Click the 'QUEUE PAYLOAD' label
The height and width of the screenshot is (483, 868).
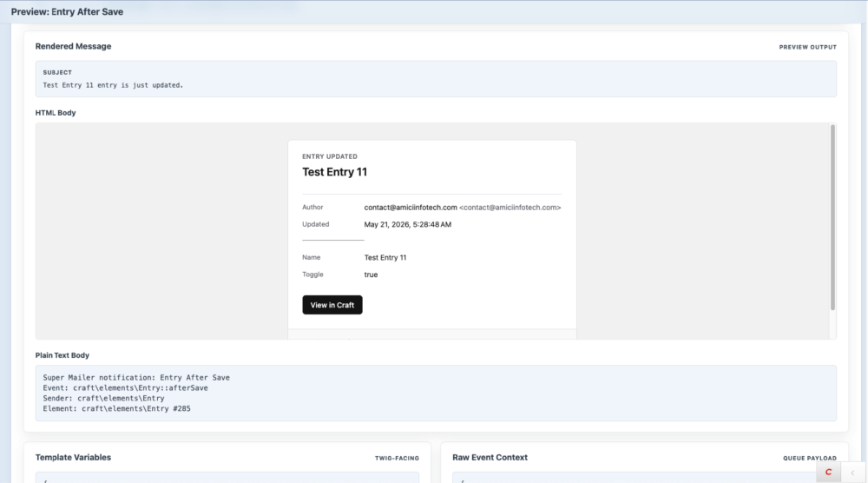coord(809,458)
